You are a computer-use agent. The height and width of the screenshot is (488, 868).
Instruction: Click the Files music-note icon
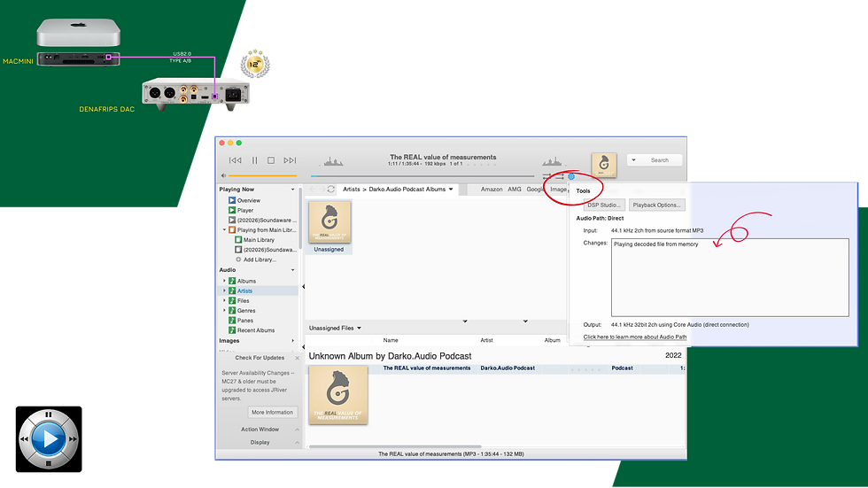232,301
